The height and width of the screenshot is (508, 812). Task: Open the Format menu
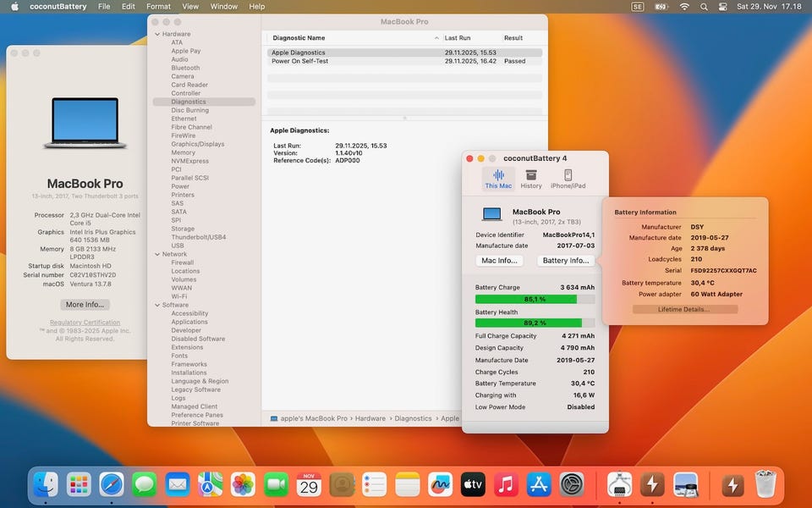pyautogui.click(x=158, y=7)
